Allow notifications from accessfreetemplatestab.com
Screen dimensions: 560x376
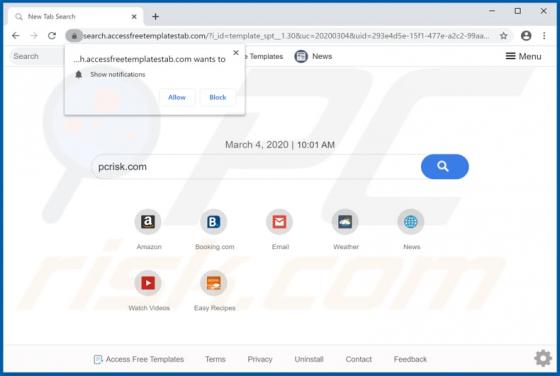click(177, 97)
